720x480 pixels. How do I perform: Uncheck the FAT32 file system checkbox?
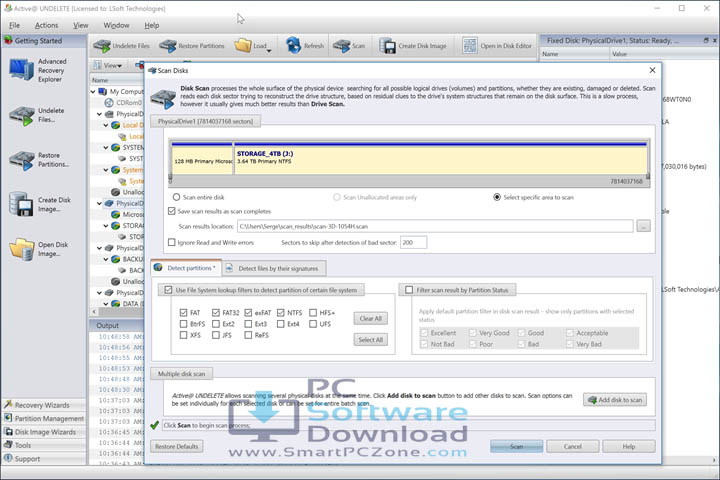(216, 312)
